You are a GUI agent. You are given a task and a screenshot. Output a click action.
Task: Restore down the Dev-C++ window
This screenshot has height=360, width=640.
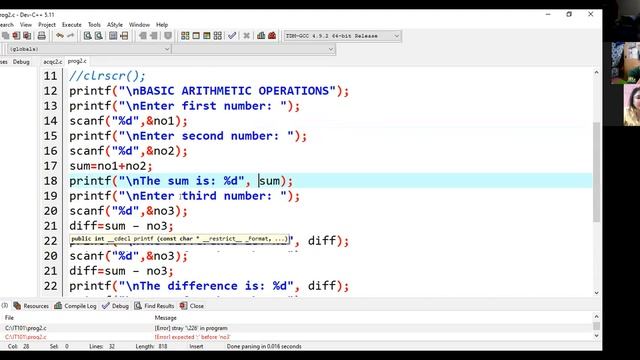coord(569,14)
